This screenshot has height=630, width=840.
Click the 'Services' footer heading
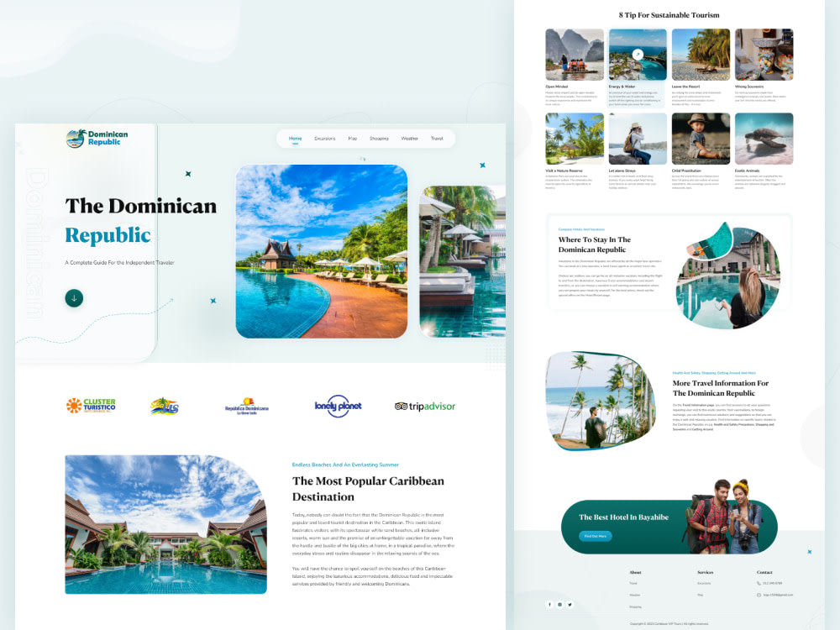[x=705, y=572]
